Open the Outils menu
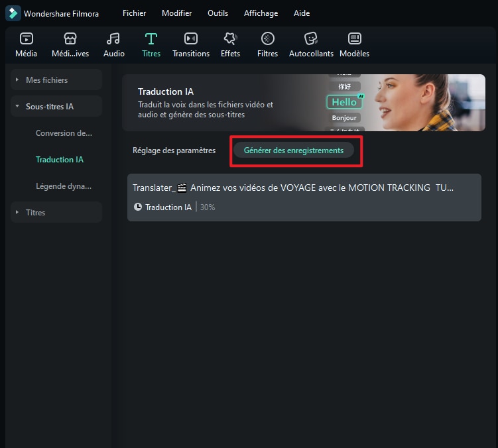 tap(218, 13)
